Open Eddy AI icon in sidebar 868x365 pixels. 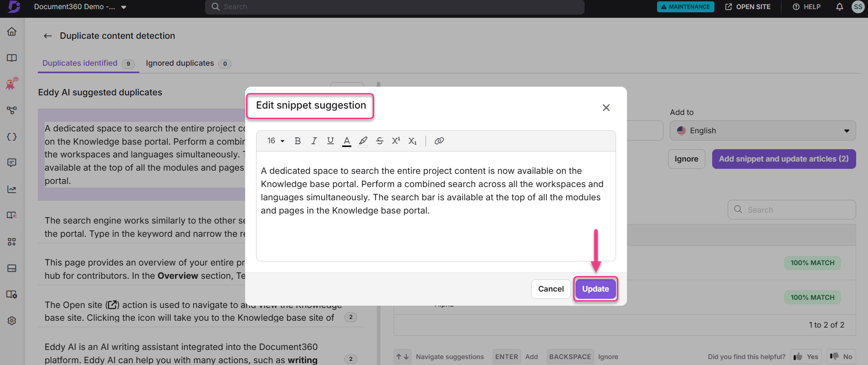click(x=12, y=83)
